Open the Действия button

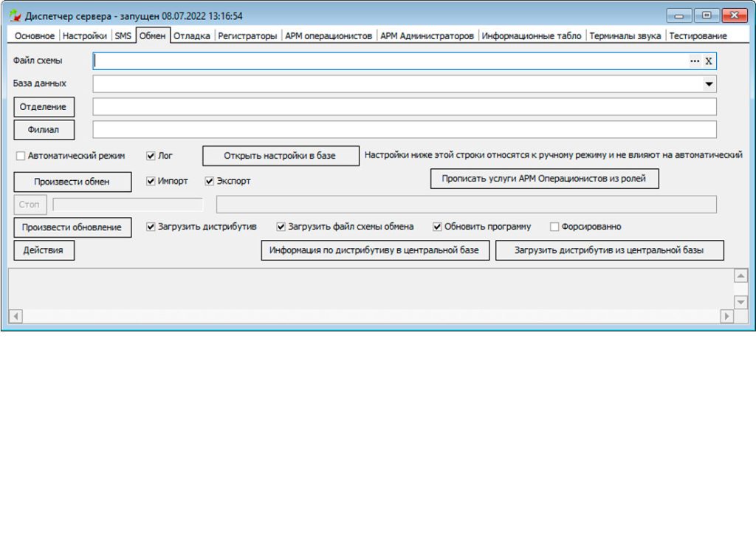tap(44, 250)
